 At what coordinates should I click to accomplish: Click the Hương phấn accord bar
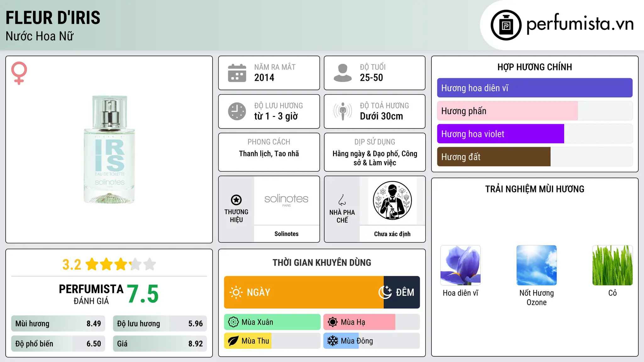click(x=535, y=111)
